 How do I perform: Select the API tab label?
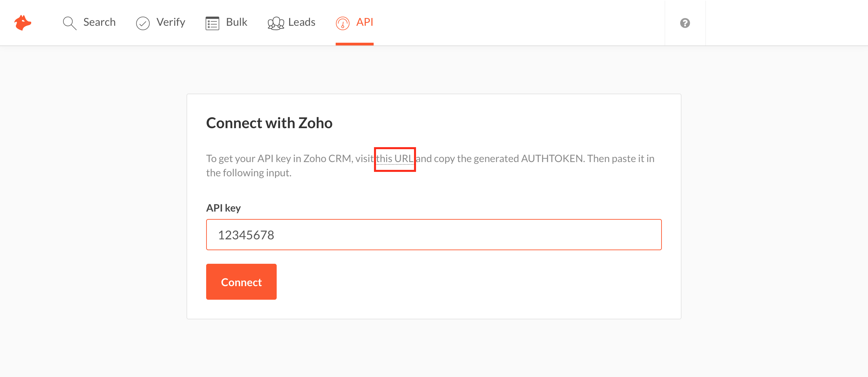click(x=364, y=22)
